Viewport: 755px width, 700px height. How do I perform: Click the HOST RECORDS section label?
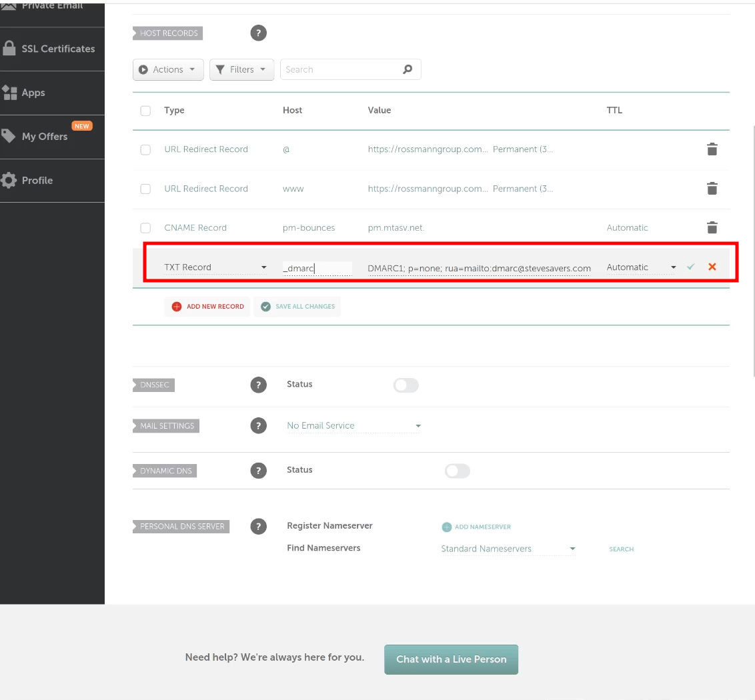[x=167, y=33]
